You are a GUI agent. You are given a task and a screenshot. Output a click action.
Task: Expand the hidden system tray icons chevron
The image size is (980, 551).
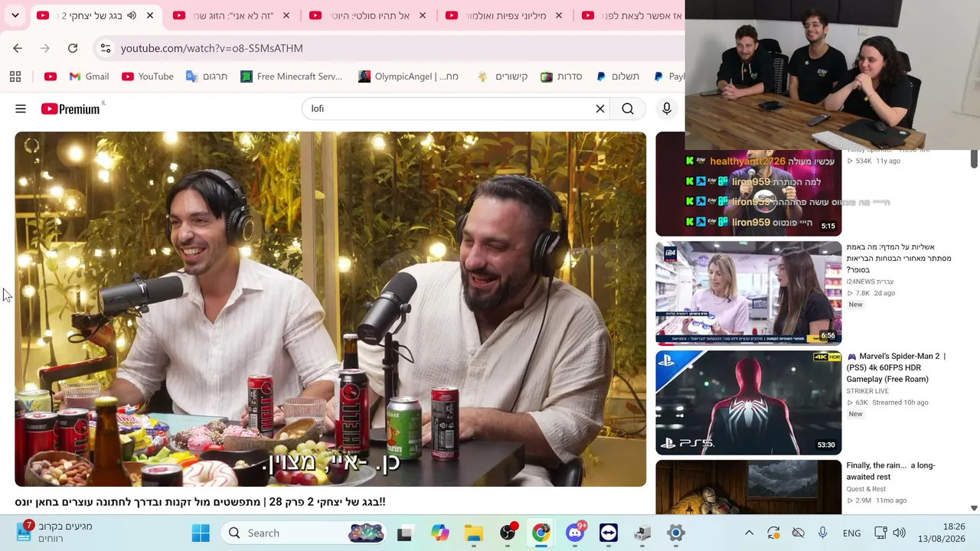(x=749, y=533)
